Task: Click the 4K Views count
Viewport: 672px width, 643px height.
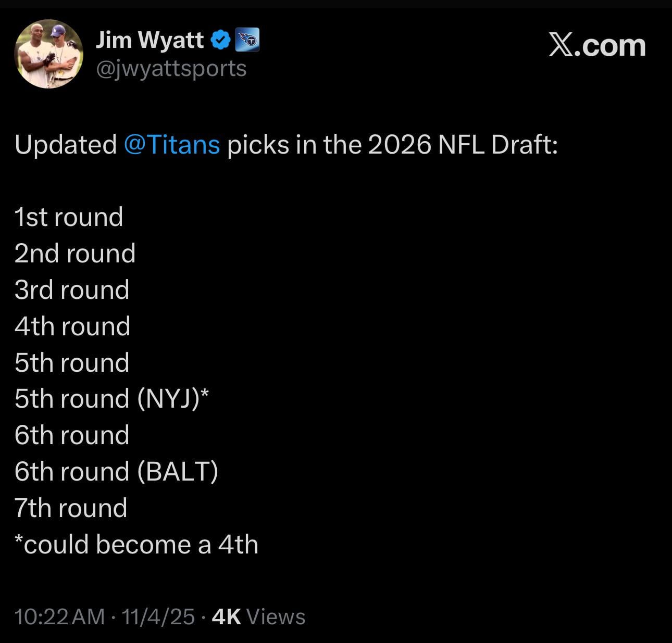Action: point(259,617)
